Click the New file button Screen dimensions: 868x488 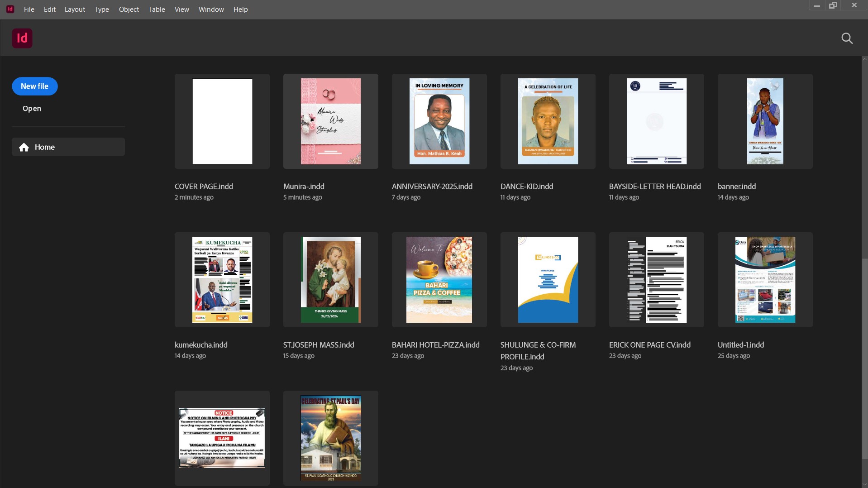(x=34, y=86)
